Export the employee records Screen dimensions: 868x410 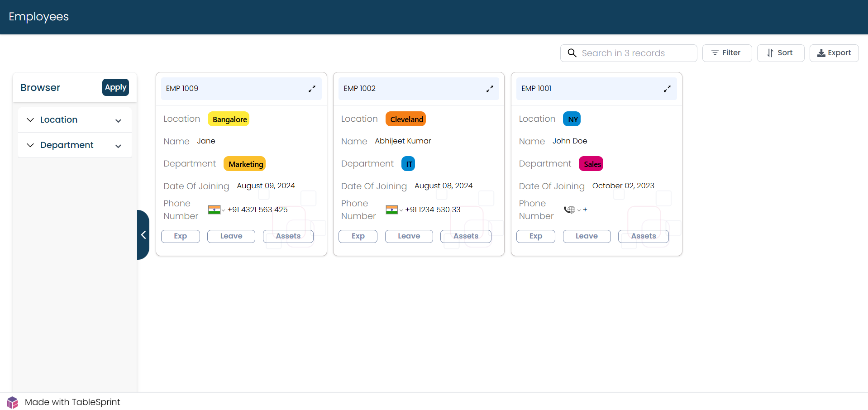point(834,53)
